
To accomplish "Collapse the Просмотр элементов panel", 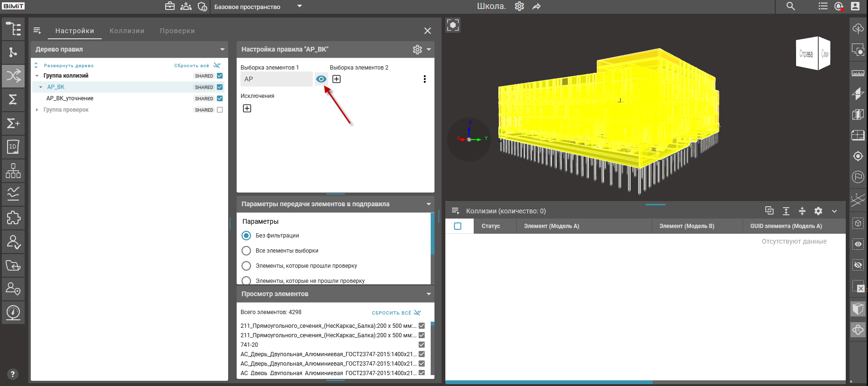I will click(428, 294).
